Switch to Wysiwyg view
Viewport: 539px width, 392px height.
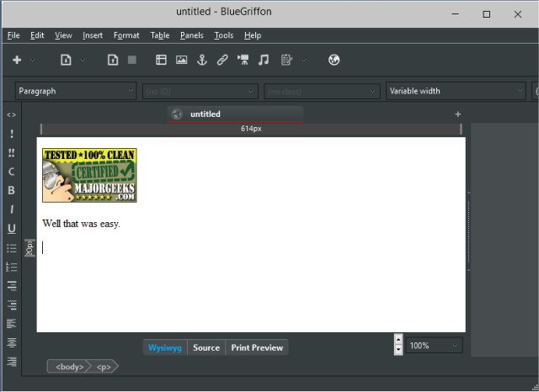point(165,347)
